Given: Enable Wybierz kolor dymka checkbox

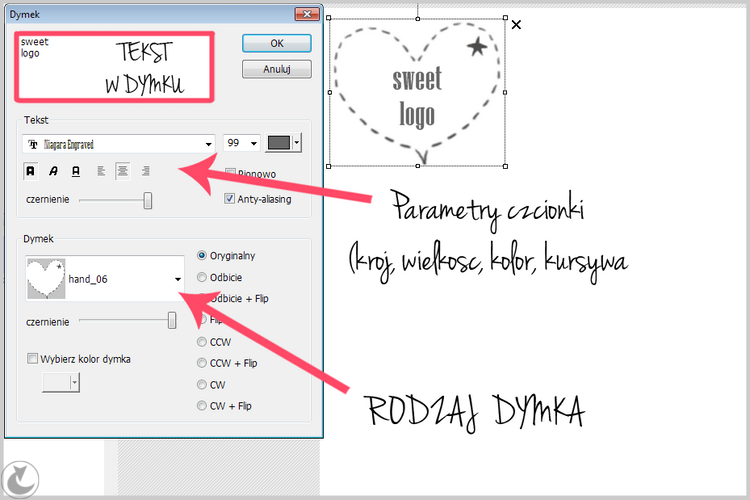Looking at the screenshot, I should point(33,358).
